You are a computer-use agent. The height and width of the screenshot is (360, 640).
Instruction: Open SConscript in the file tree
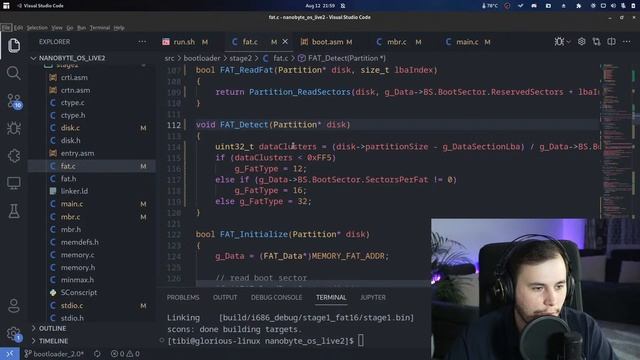[79, 293]
